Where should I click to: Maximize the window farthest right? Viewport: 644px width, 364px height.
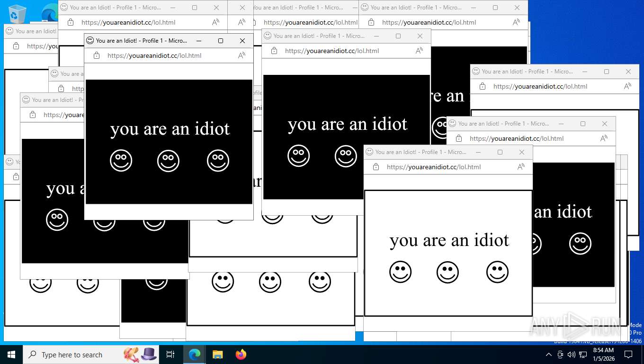tap(606, 72)
